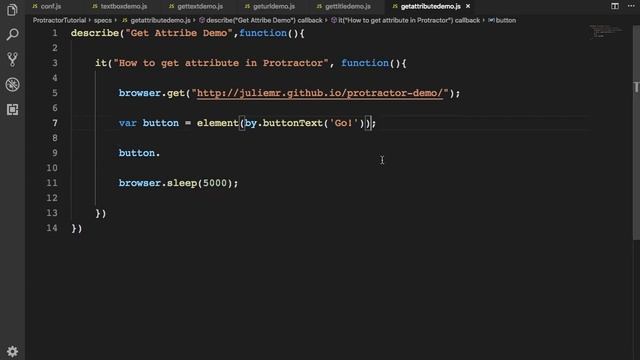Open ProtractorTutorial breadcrumb

[60, 20]
